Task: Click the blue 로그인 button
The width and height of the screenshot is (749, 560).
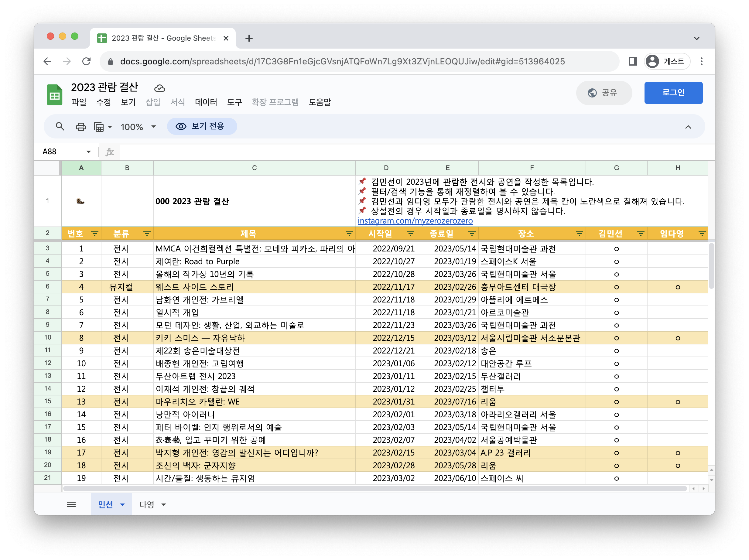Action: pyautogui.click(x=673, y=93)
